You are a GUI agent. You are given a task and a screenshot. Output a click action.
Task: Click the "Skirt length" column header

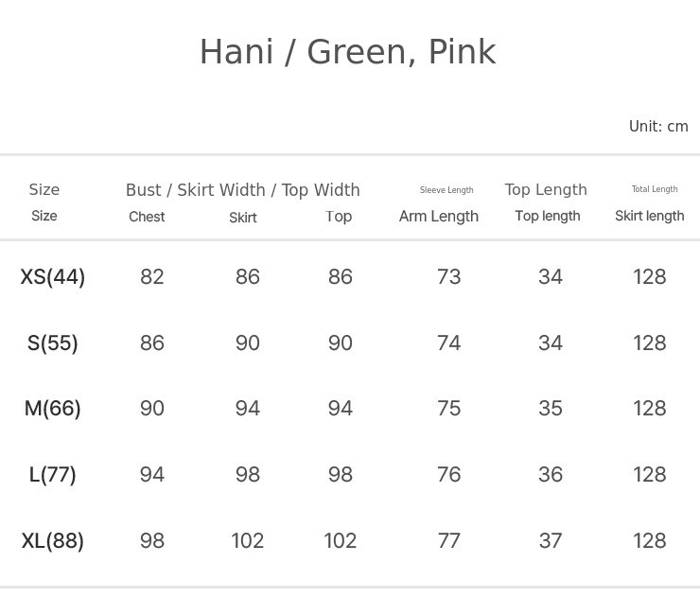[649, 217]
